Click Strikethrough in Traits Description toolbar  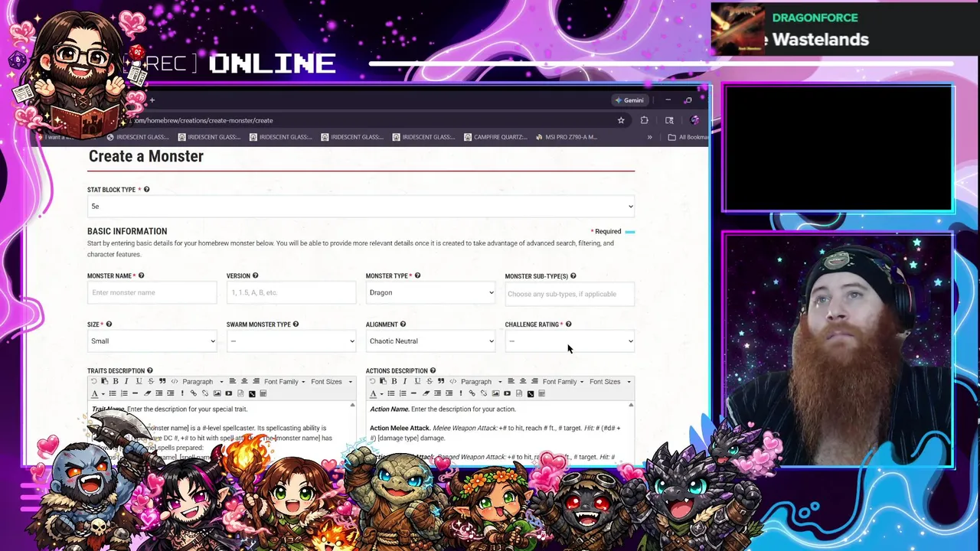(x=151, y=381)
